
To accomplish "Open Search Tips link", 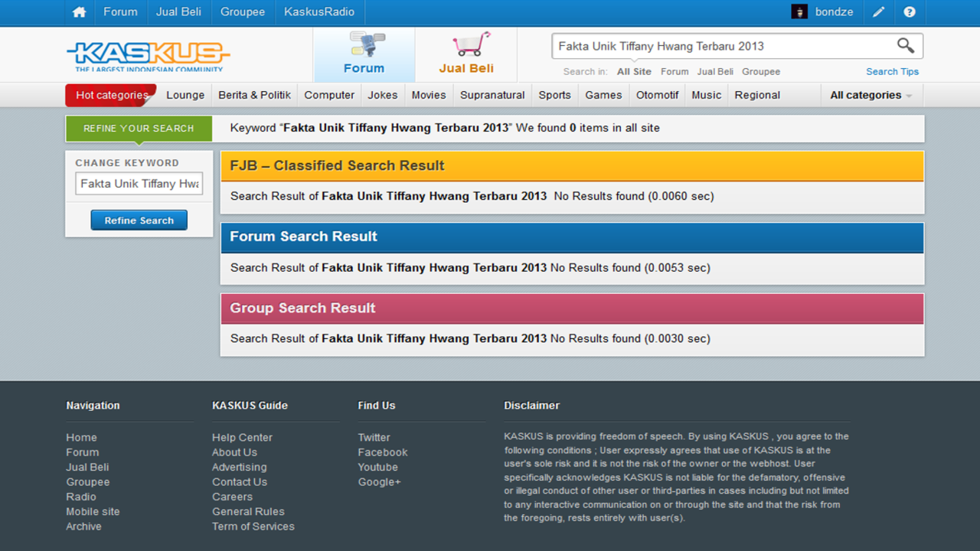I will pyautogui.click(x=892, y=72).
